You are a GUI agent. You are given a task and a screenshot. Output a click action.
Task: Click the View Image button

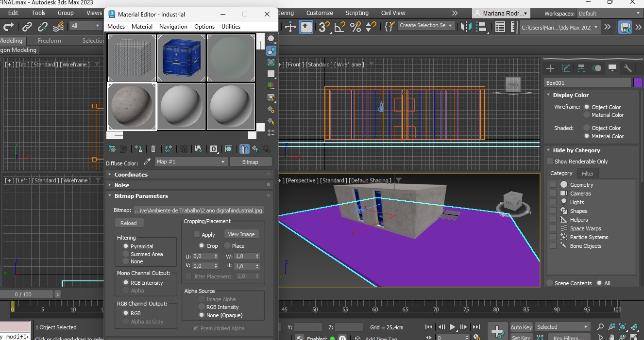point(241,234)
